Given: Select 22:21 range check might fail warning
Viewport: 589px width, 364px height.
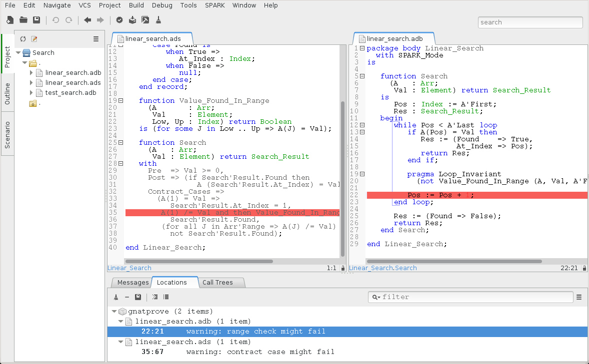Looking at the screenshot, I should [347, 332].
